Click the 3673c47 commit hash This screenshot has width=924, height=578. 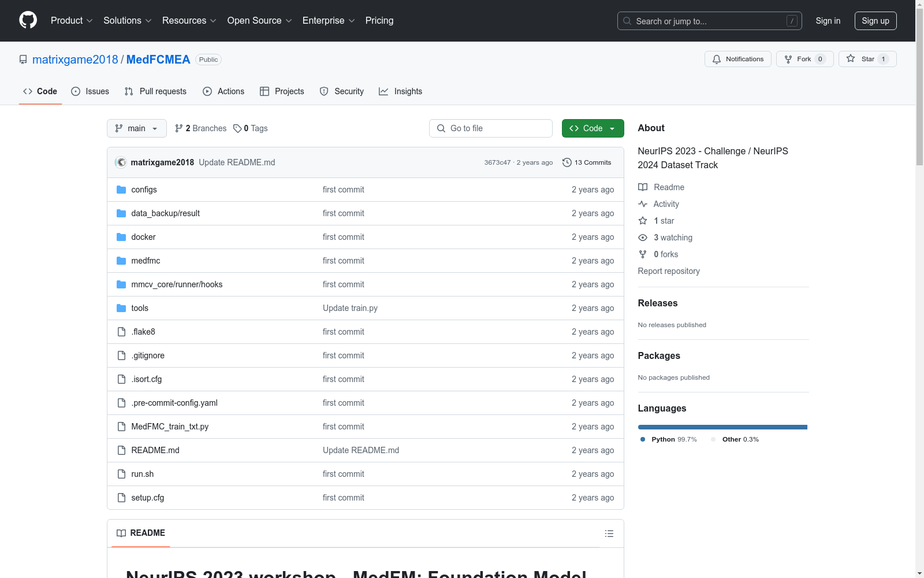[497, 162]
